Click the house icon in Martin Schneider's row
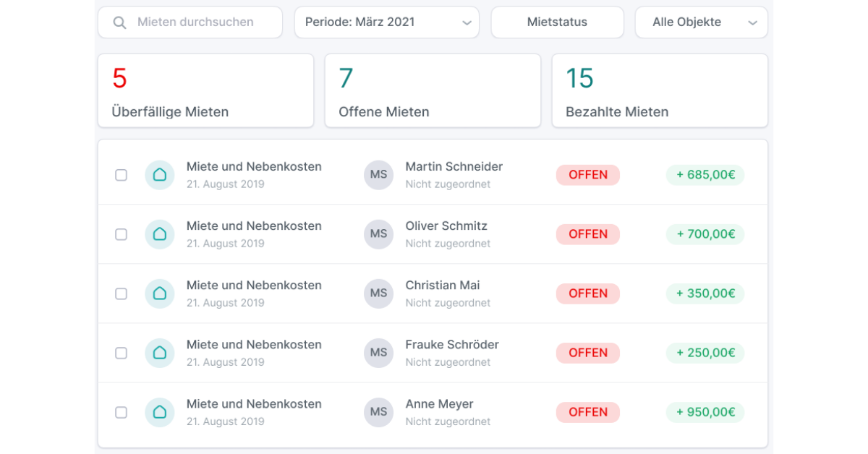 pos(160,175)
